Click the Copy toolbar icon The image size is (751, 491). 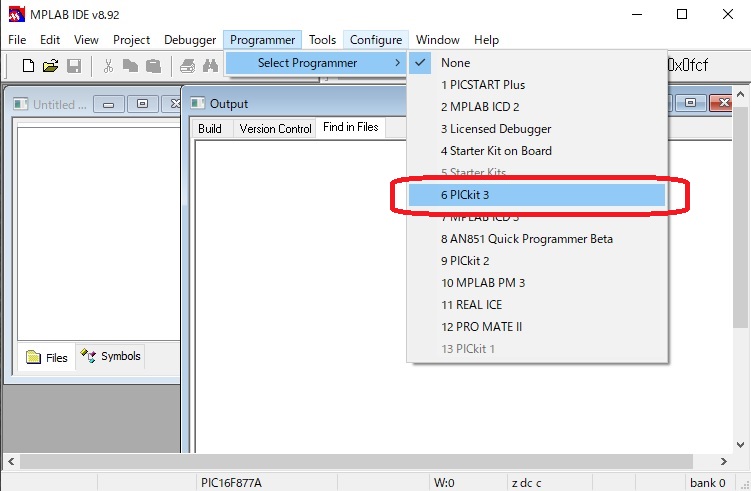[130, 66]
